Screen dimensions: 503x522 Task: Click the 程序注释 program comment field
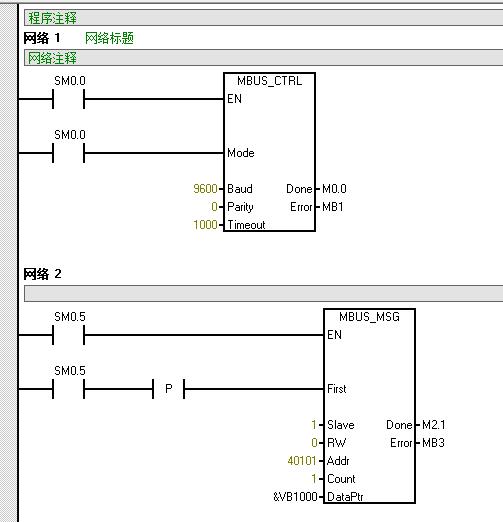point(263,18)
